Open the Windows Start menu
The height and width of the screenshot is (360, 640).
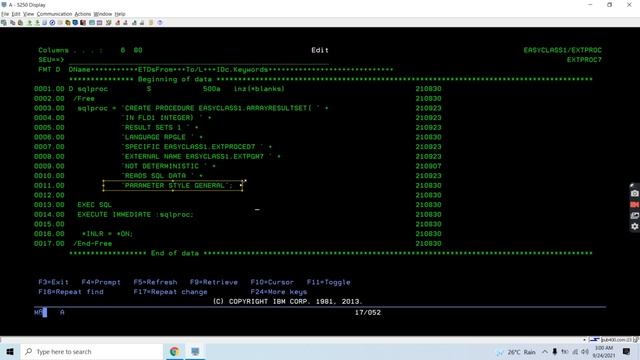(x=10, y=351)
